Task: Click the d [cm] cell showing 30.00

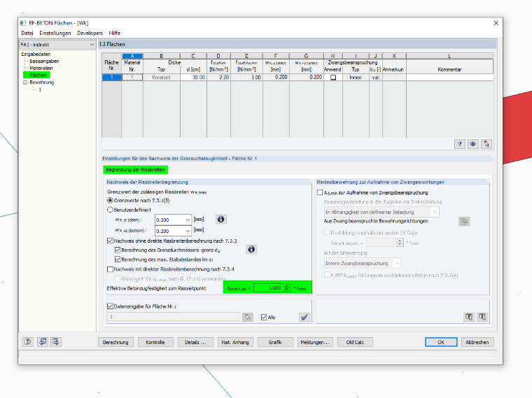Action: click(x=193, y=78)
